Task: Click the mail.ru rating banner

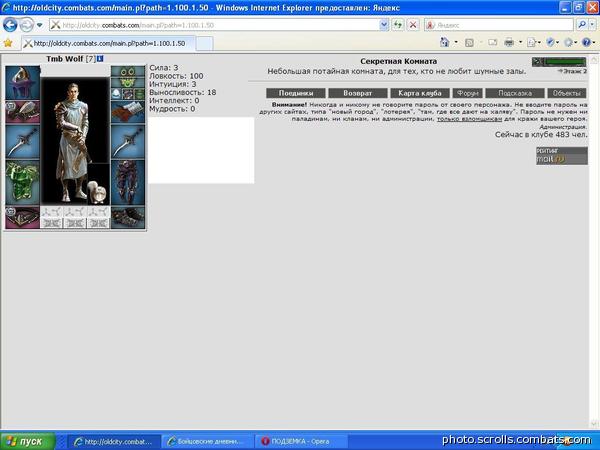Action: [561, 156]
